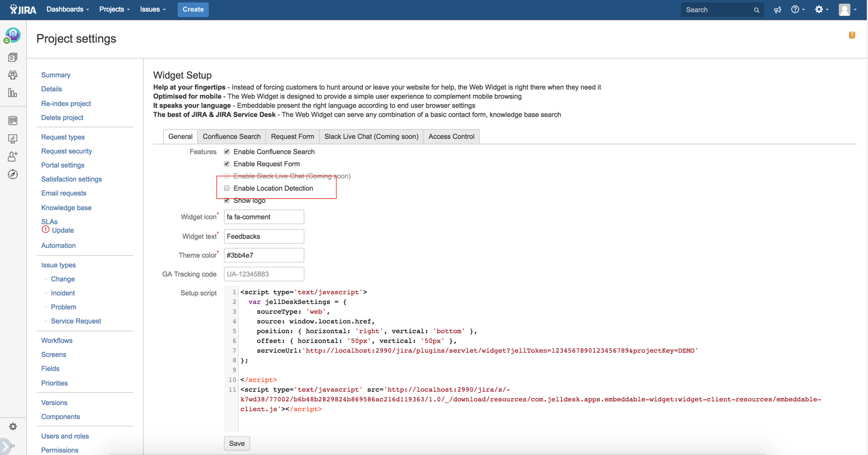Viewport: 868px width, 455px height.
Task: Enable the Location Detection checkbox
Action: pyautogui.click(x=227, y=188)
